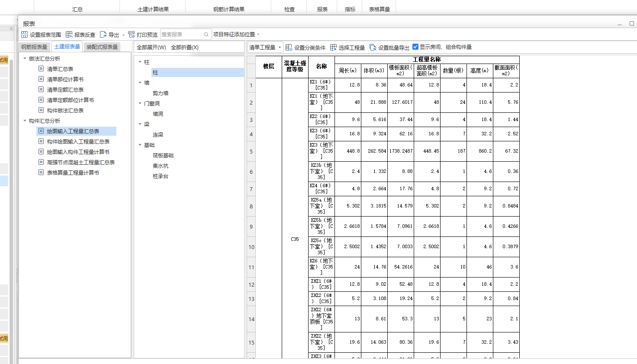Click 全部展开(W) button
Screen dimensions: 637x364
(x=151, y=47)
